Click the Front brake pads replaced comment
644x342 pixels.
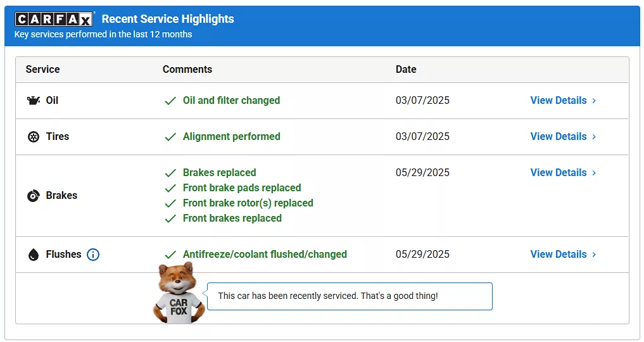click(x=242, y=188)
